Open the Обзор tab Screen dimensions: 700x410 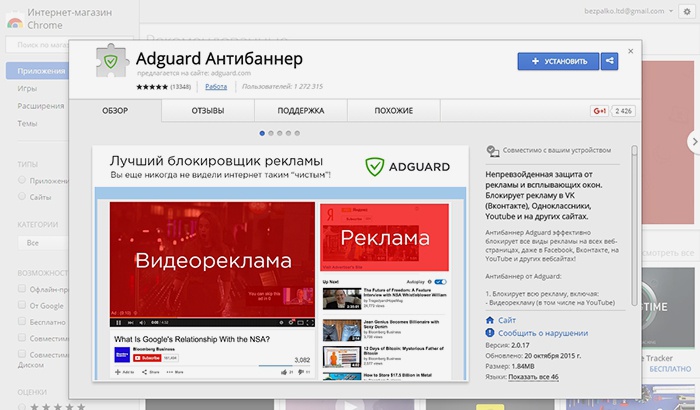click(x=115, y=111)
